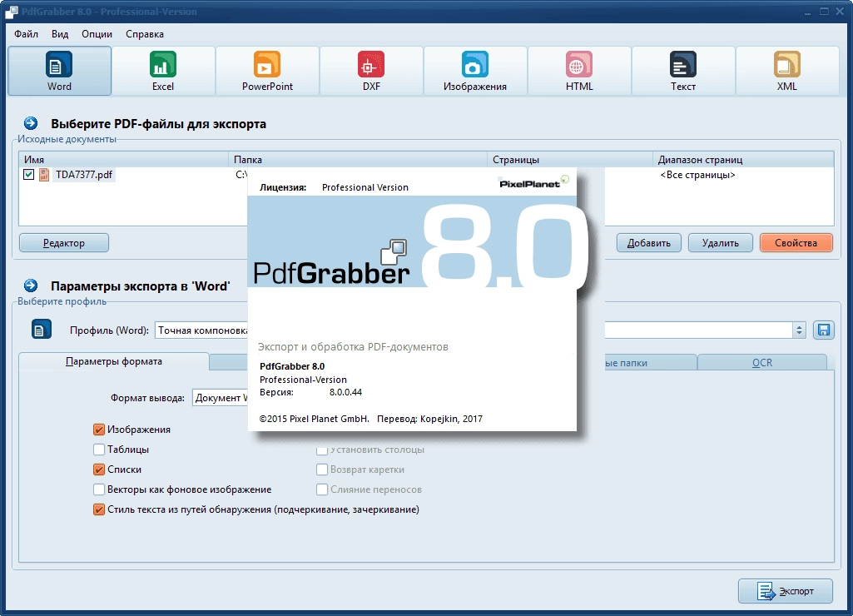The image size is (853, 616).
Task: Enable the Таблицы checkbox
Action: [98, 450]
